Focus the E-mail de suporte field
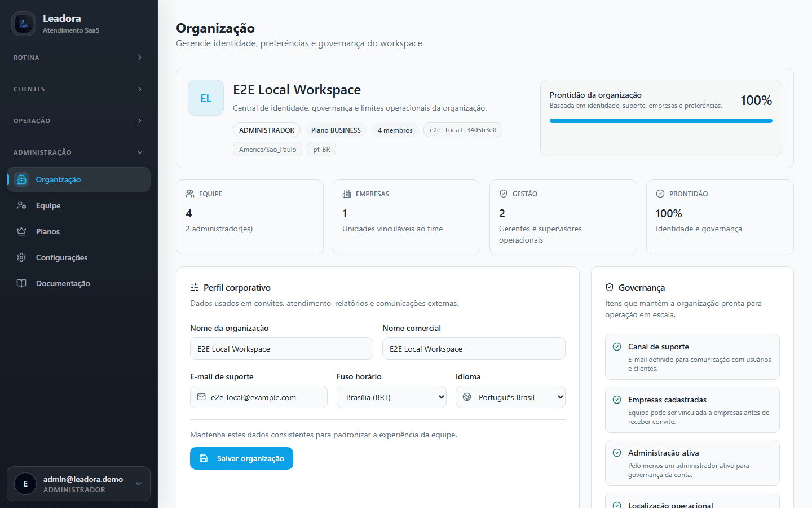The image size is (812, 508). pyautogui.click(x=259, y=397)
